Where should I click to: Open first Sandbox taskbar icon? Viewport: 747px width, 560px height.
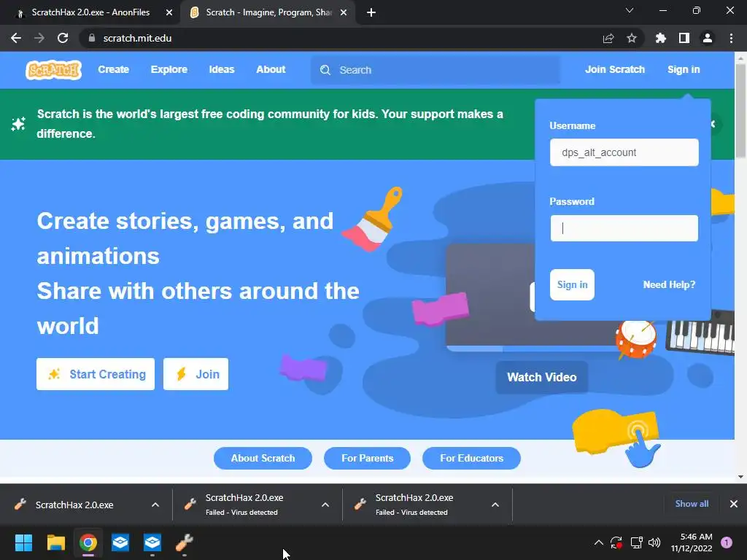coord(120,542)
